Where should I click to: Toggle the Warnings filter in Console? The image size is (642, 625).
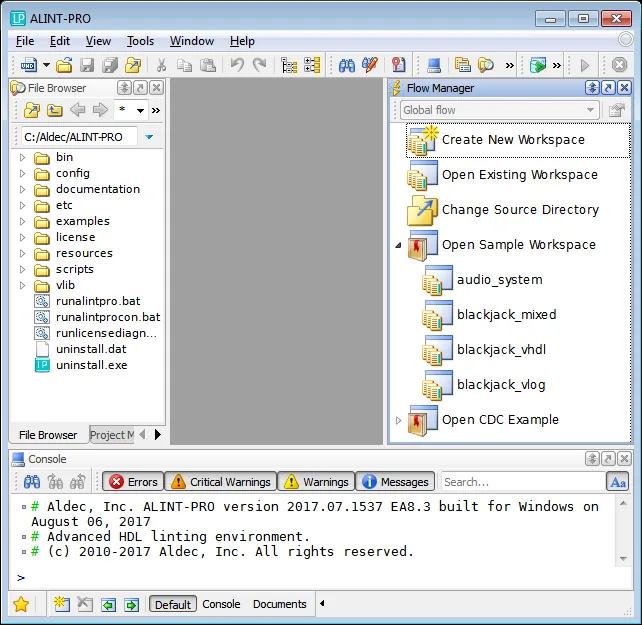pyautogui.click(x=316, y=482)
